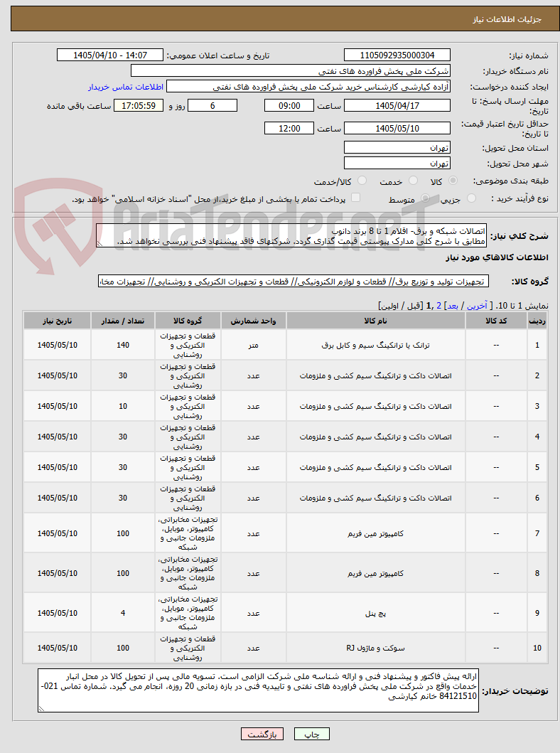Select the کالا/خدمت radio button
This screenshot has height=753, width=560.
(x=362, y=181)
